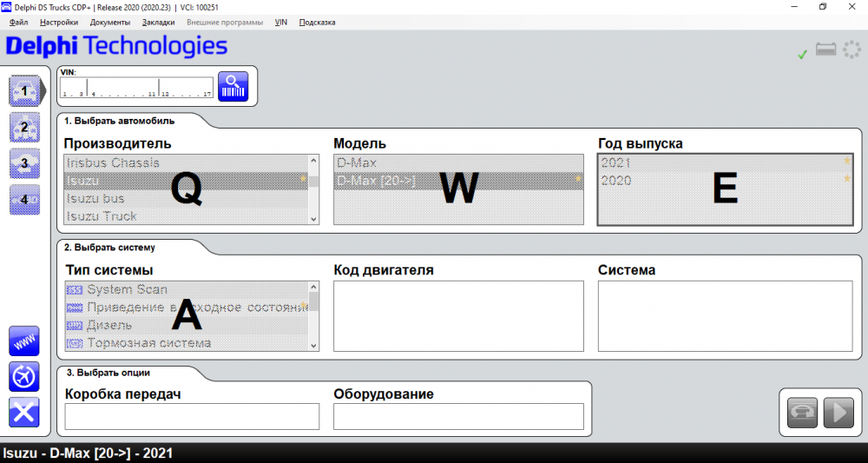This screenshot has height=463, width=868.
Task: Open the www web browser icon
Action: coord(24,341)
